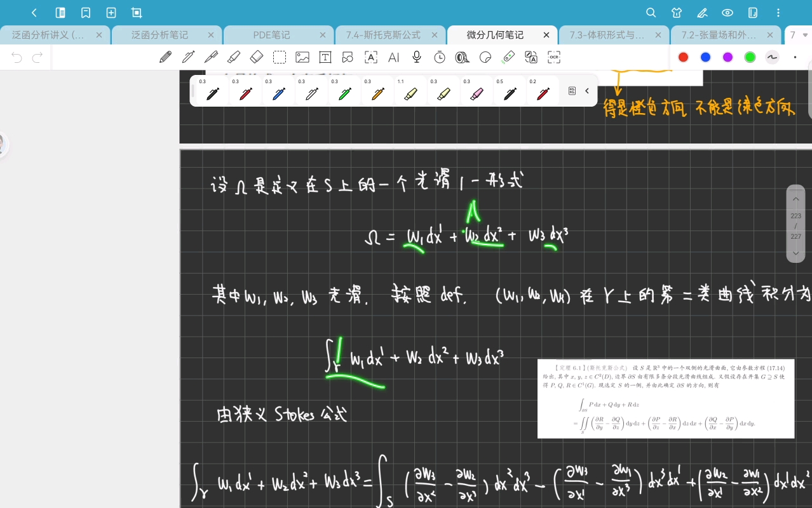Go to previous page with up chevron
Screen dimensions: 812x508
(795, 199)
